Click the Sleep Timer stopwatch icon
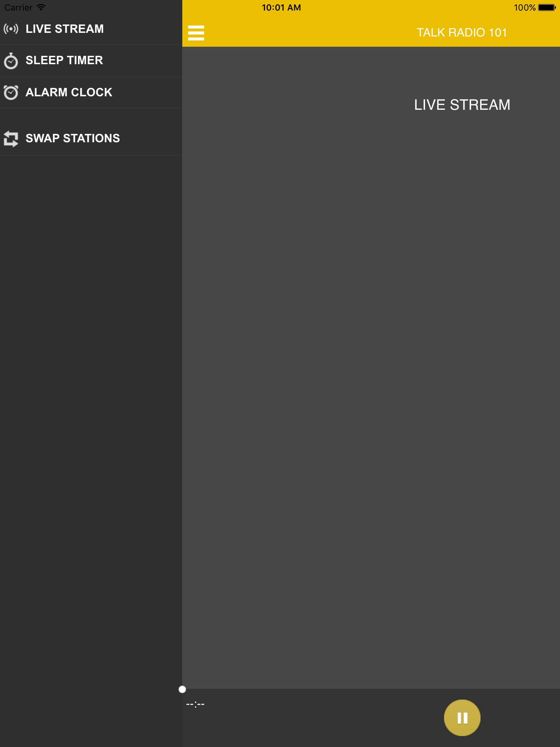 point(11,61)
